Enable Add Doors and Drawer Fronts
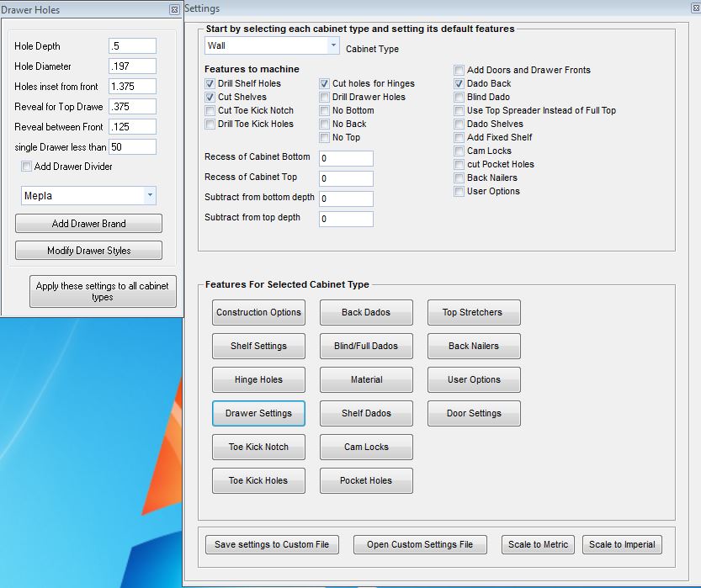Image resolution: width=701 pixels, height=588 pixels. pyautogui.click(x=459, y=70)
